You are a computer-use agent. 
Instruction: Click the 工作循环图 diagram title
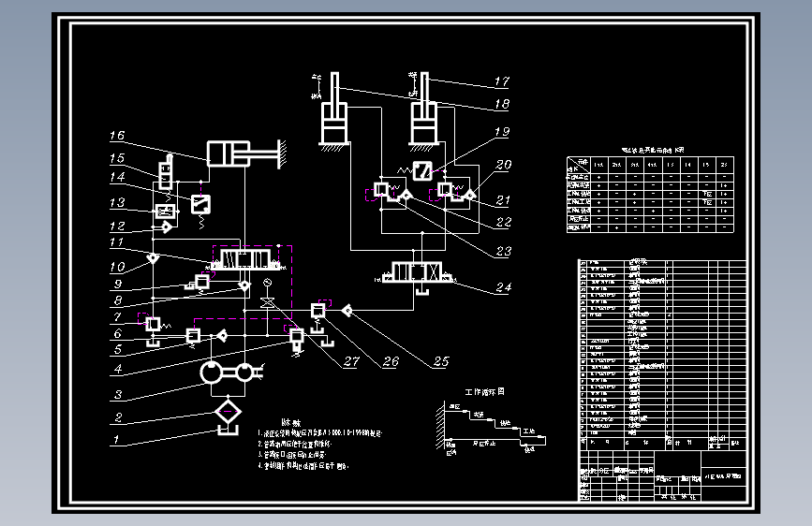(485, 392)
